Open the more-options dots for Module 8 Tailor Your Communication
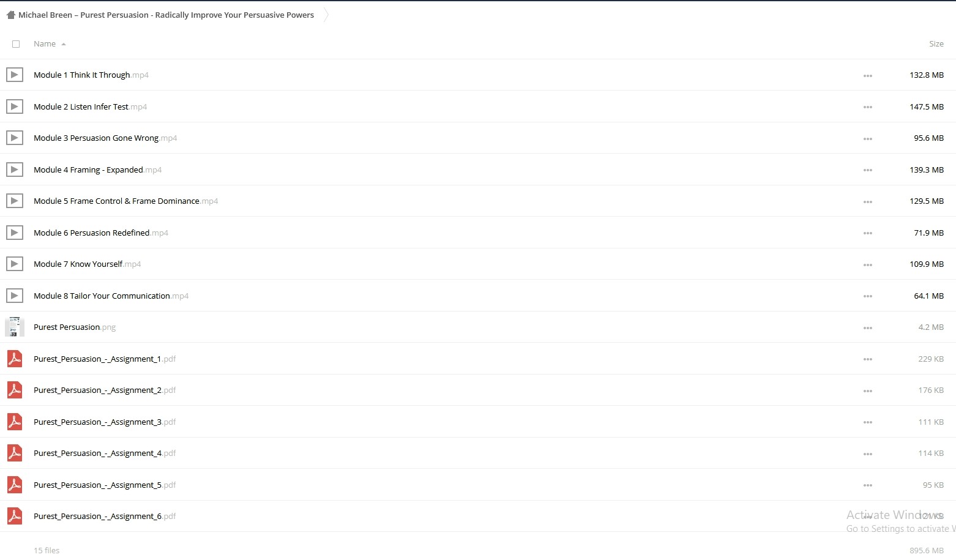 click(x=868, y=296)
